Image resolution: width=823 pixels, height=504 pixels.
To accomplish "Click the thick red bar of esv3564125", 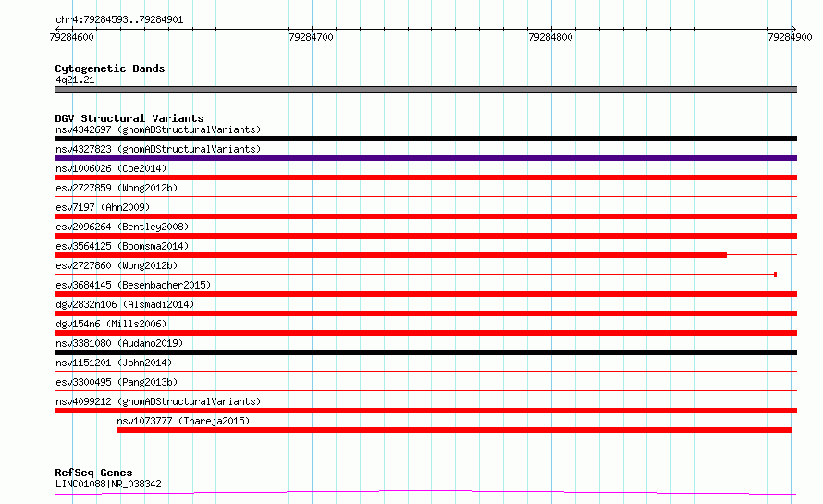I will click(390, 255).
